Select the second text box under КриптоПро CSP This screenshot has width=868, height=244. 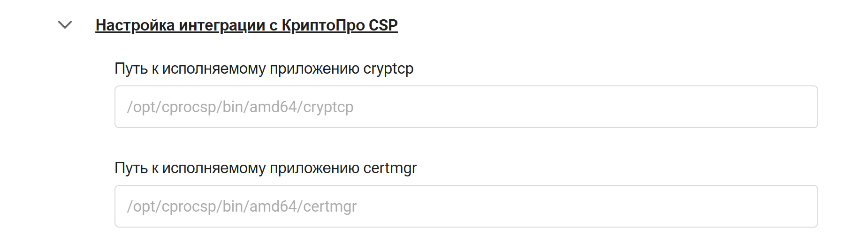(466, 206)
